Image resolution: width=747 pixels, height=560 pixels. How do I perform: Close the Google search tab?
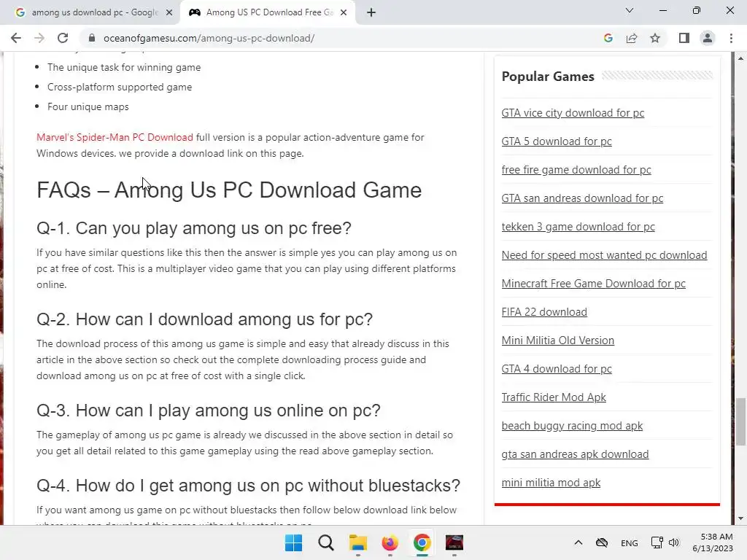(x=169, y=13)
